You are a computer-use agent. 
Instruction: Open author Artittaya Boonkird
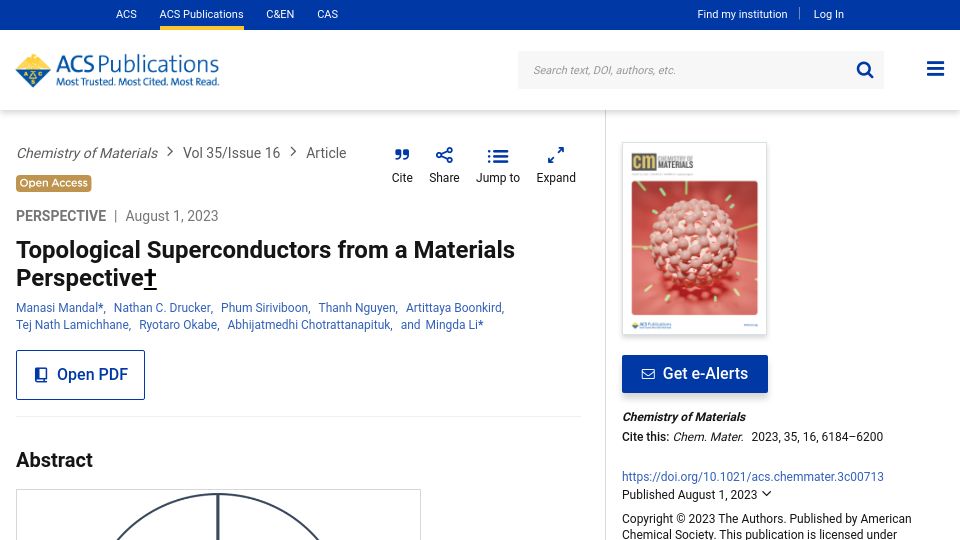coord(454,307)
